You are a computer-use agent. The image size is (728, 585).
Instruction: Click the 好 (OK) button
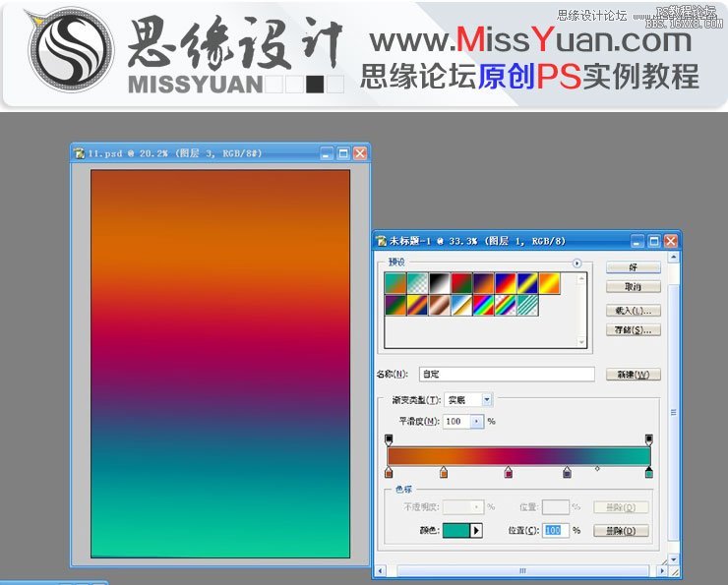pos(634,267)
